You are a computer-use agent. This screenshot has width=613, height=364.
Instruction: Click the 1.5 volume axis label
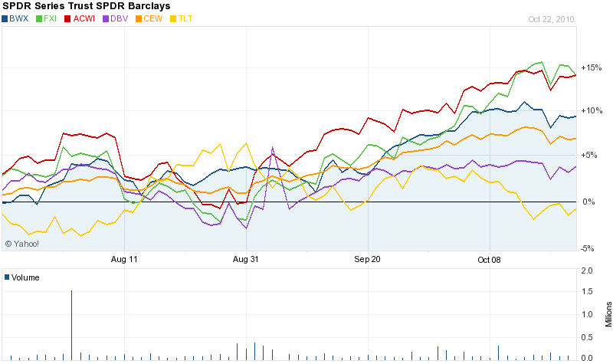coord(587,292)
